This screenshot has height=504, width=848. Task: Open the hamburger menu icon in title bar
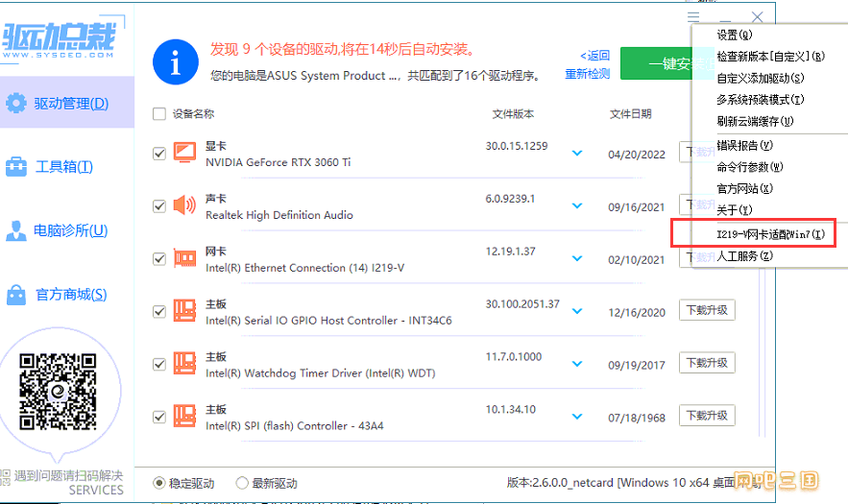pyautogui.click(x=693, y=17)
